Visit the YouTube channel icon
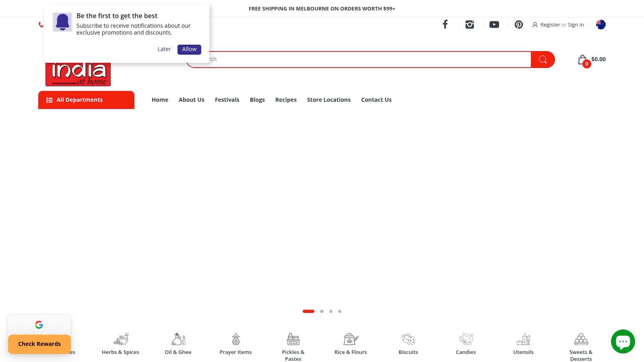 pyautogui.click(x=494, y=25)
